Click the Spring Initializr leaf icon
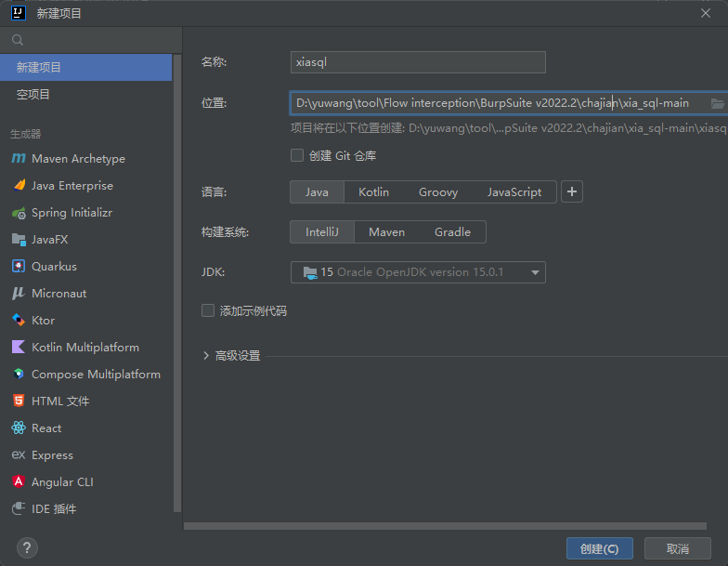The image size is (728, 566). click(x=19, y=213)
